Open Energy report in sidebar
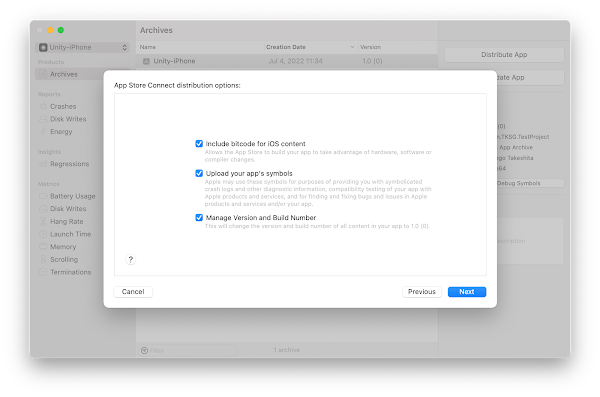 [61, 132]
